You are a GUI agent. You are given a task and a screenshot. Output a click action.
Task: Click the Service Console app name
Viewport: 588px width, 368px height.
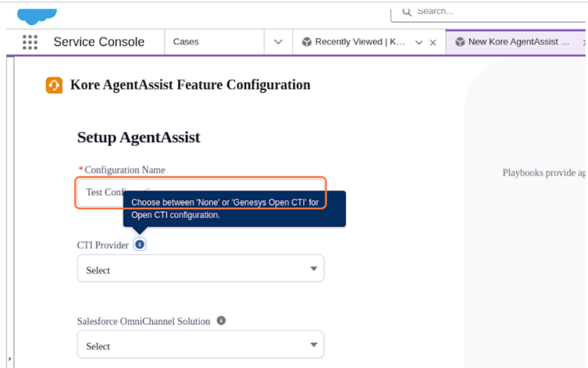click(x=98, y=42)
